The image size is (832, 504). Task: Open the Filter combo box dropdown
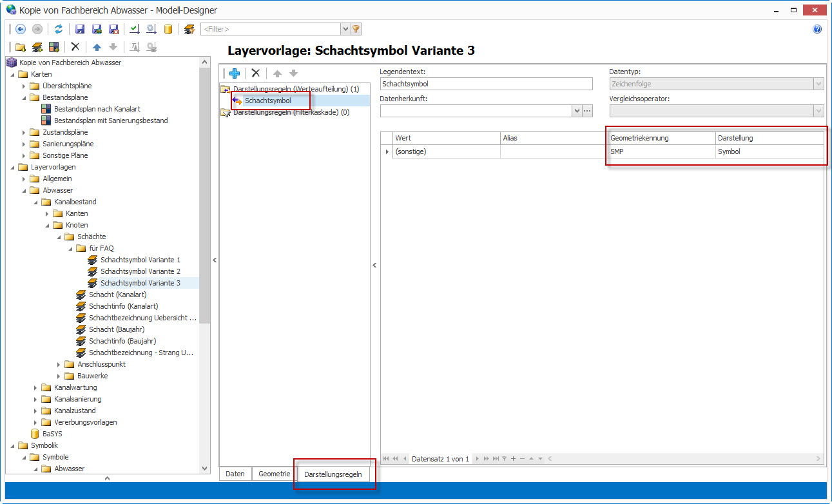click(x=345, y=29)
